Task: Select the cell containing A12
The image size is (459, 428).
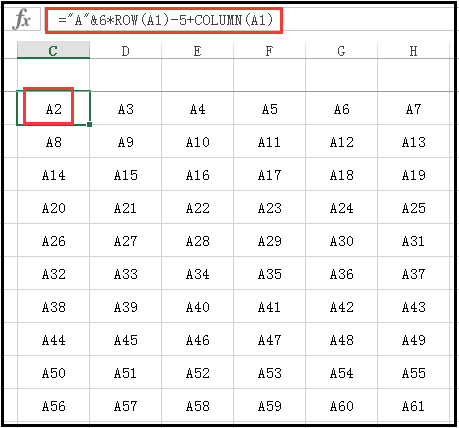Action: [341, 141]
